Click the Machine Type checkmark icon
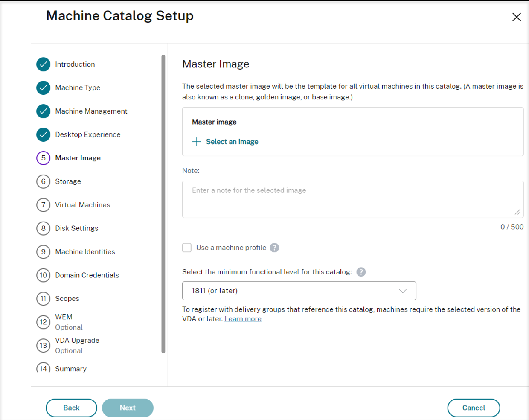The width and height of the screenshot is (529, 420). point(43,88)
